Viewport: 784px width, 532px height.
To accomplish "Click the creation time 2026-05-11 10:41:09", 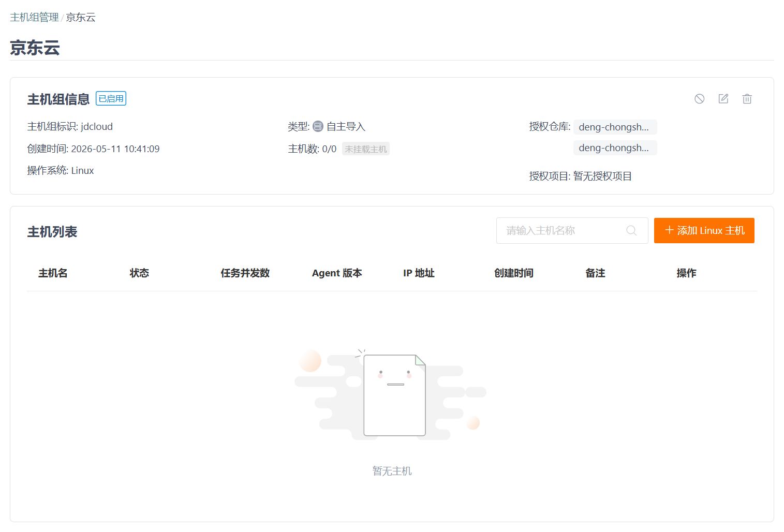I will tap(115, 149).
